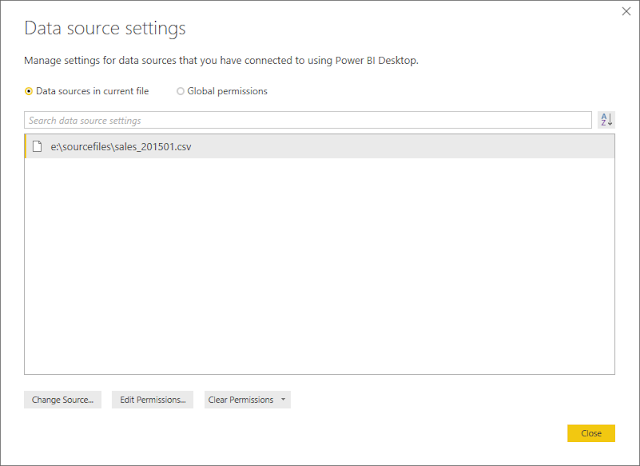Click the 'Data source settings' heading
640x466 pixels.
click(x=105, y=29)
